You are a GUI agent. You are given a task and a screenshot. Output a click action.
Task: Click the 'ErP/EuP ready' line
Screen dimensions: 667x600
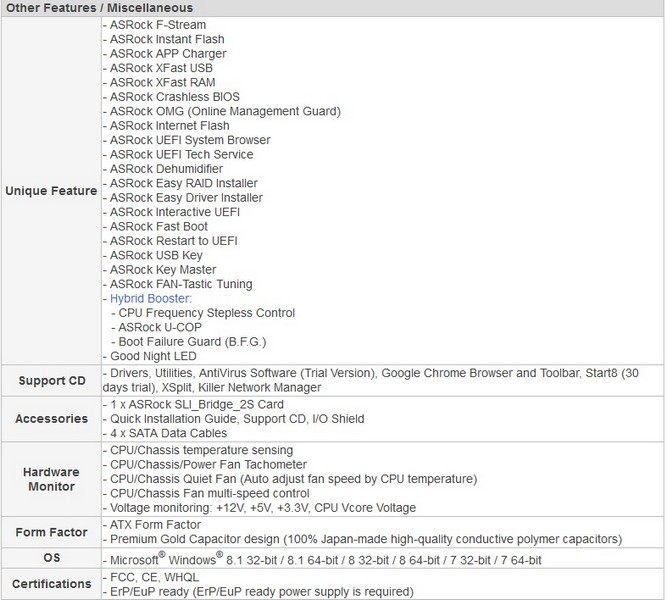(258, 592)
